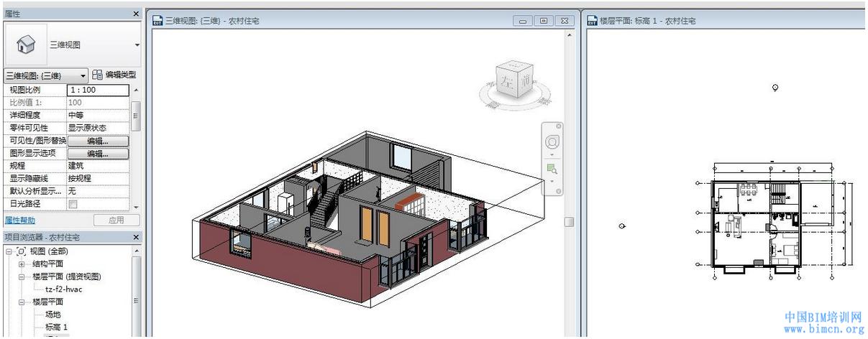This screenshot has width=868, height=339.
Task: Collapse the 视图 (全部) tree node
Action: pyautogui.click(x=9, y=251)
